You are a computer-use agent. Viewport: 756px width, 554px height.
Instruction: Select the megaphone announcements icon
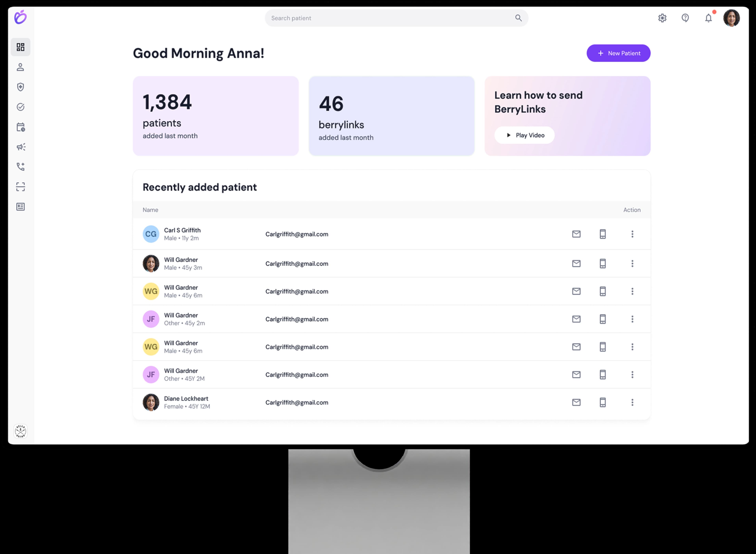pos(20,147)
